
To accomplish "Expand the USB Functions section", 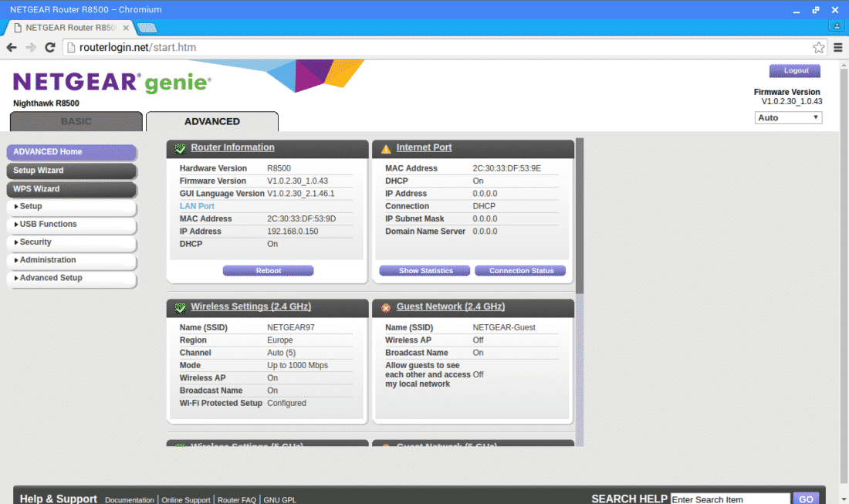I will [72, 224].
